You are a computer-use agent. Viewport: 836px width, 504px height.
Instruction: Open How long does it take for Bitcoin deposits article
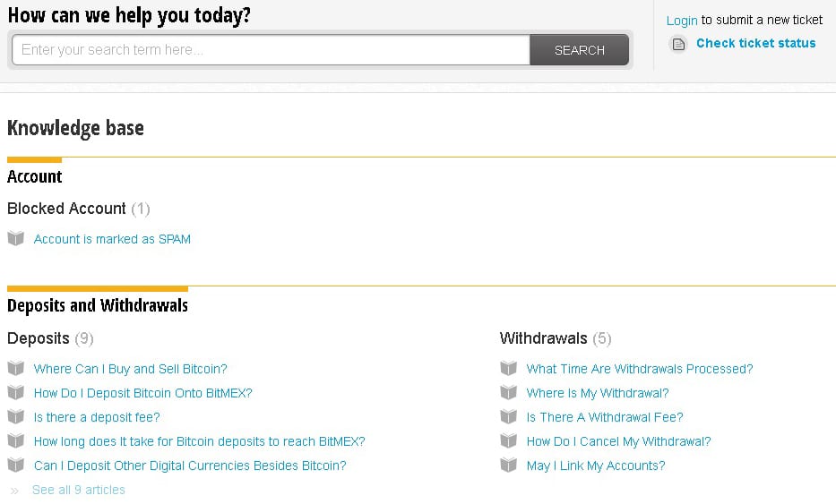(199, 441)
